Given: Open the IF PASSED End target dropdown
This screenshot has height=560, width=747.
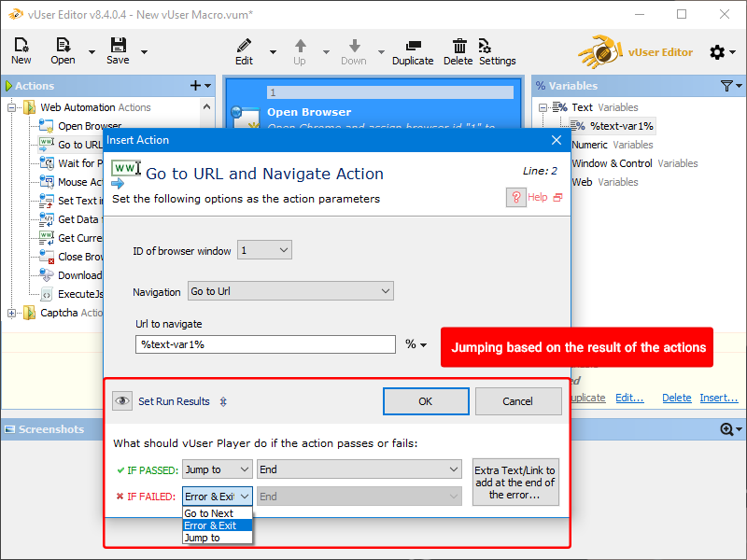Looking at the screenshot, I should (x=359, y=469).
